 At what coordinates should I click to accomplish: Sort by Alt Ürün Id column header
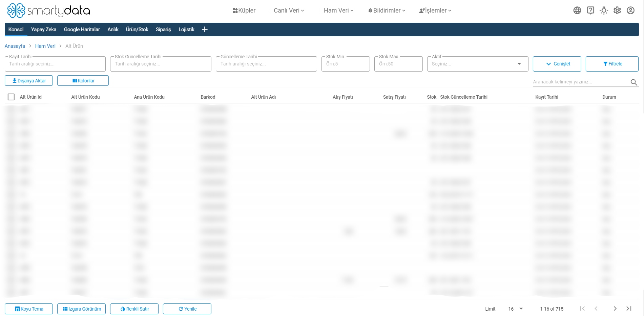click(x=30, y=97)
